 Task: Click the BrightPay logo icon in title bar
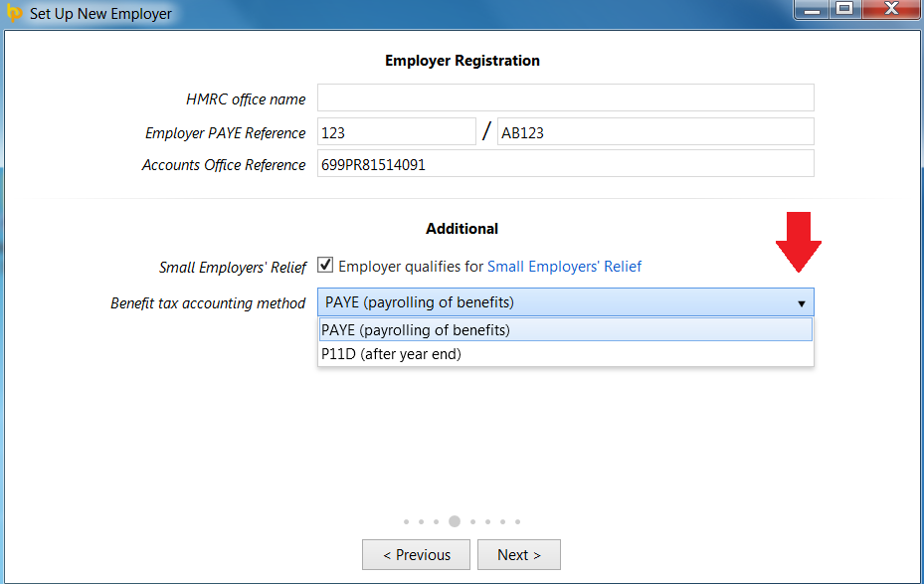click(x=14, y=13)
